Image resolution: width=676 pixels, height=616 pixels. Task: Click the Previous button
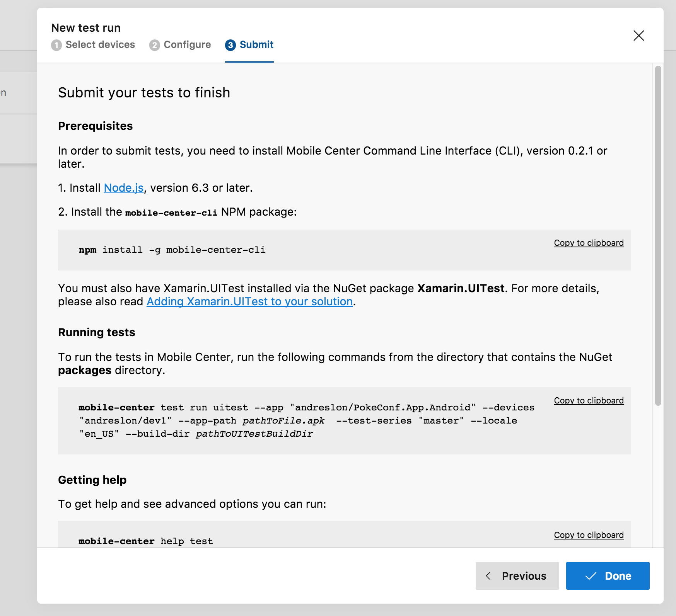coord(517,576)
